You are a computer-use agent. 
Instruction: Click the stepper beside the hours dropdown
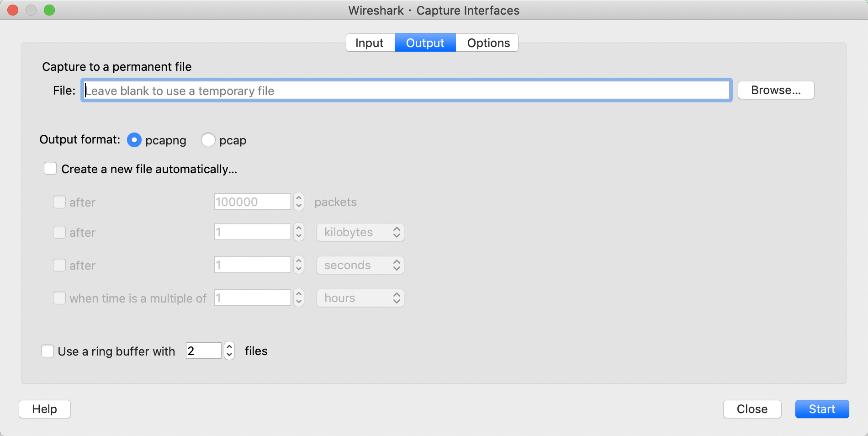[299, 298]
